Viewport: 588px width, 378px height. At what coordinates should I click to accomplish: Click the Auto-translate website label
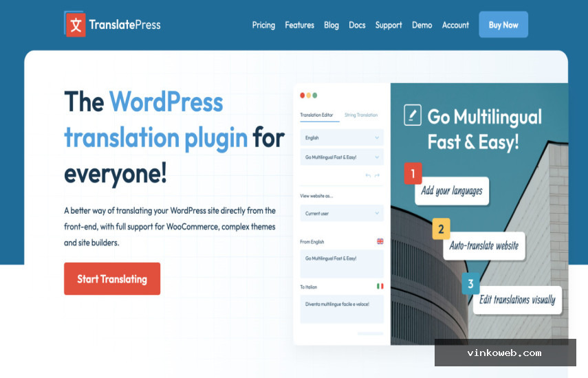[483, 246]
